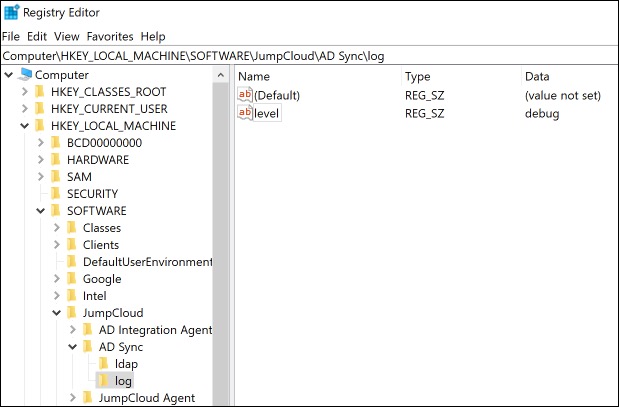Click the SAM folder icon
The image size is (619, 407).
[56, 176]
